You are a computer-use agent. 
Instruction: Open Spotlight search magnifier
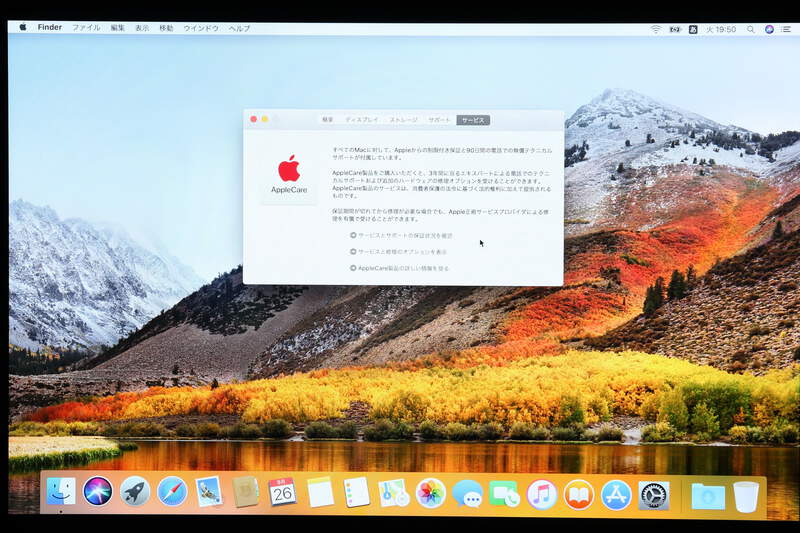click(x=751, y=30)
